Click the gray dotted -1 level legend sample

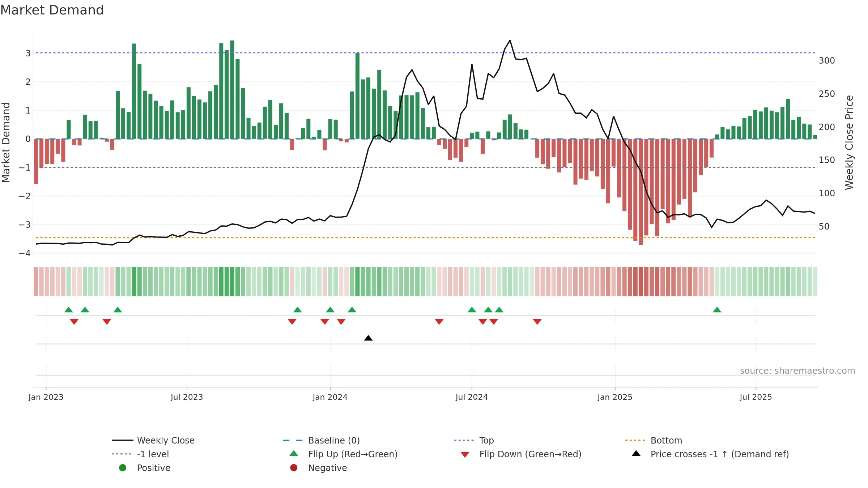(x=122, y=454)
